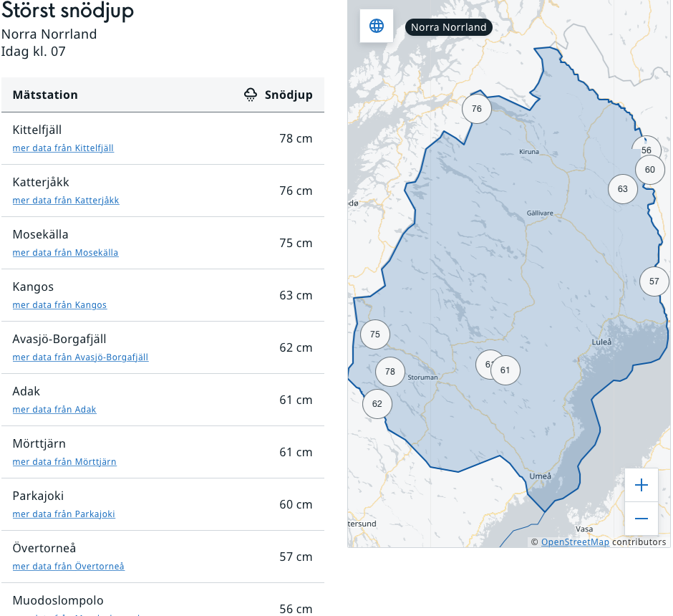Image resolution: width=673 pixels, height=616 pixels.
Task: Select the 75 cm map marker
Action: pyautogui.click(x=375, y=335)
